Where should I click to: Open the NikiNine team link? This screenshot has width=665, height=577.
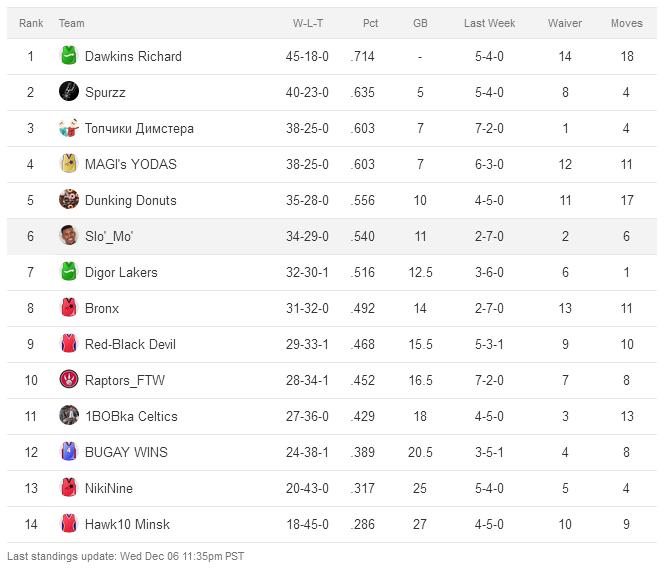pos(109,488)
